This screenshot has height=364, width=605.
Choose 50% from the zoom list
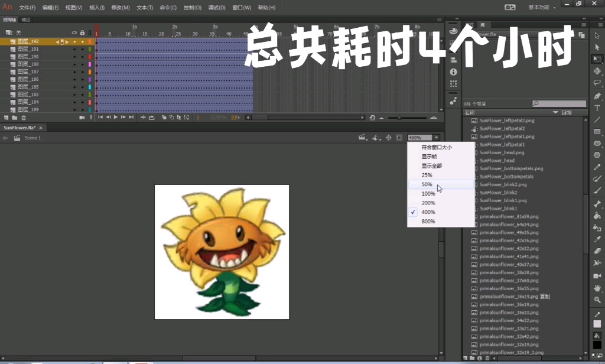point(441,184)
